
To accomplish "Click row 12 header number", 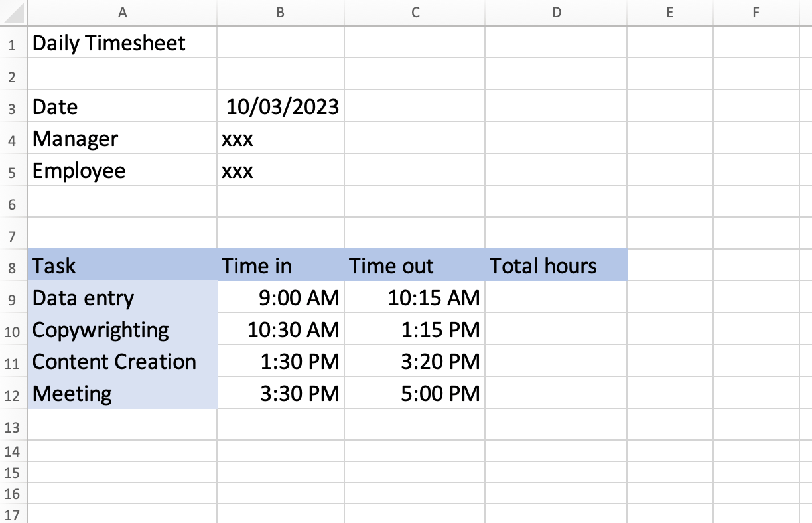I will [x=13, y=394].
